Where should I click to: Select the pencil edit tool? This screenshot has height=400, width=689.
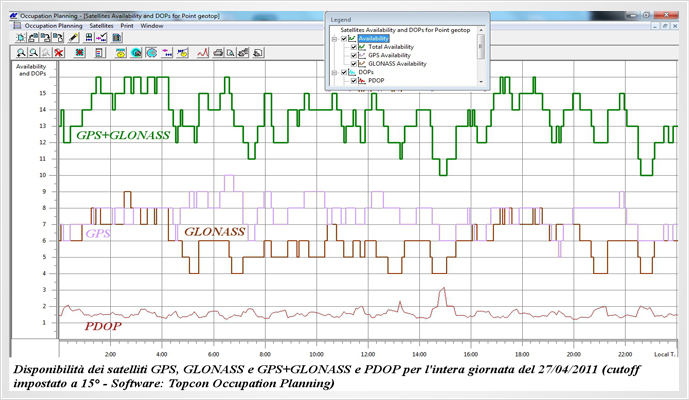(x=73, y=37)
